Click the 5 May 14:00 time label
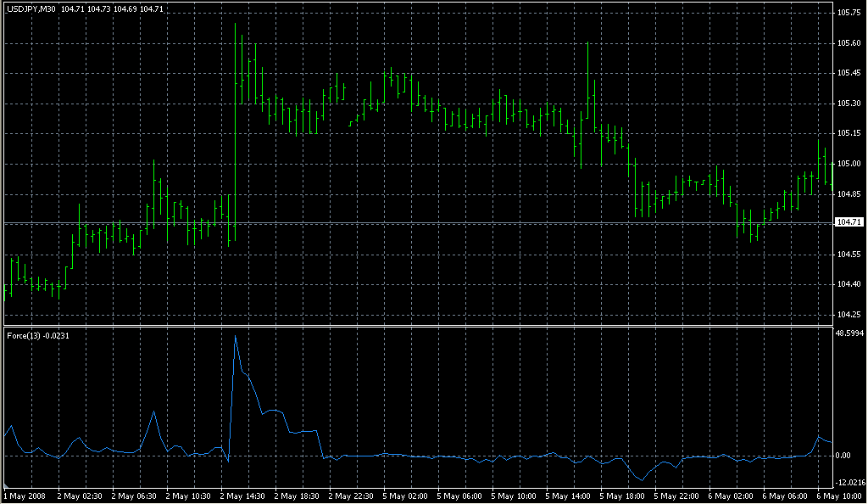 568,496
